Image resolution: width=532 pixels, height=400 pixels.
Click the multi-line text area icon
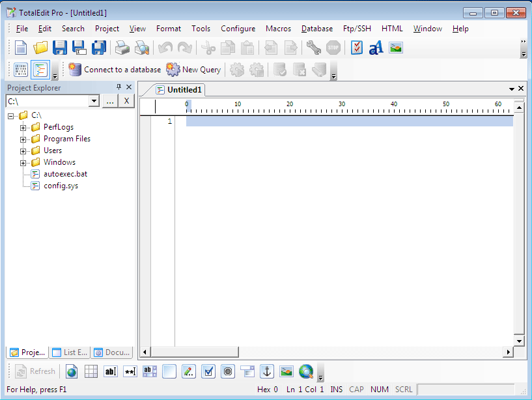point(150,371)
